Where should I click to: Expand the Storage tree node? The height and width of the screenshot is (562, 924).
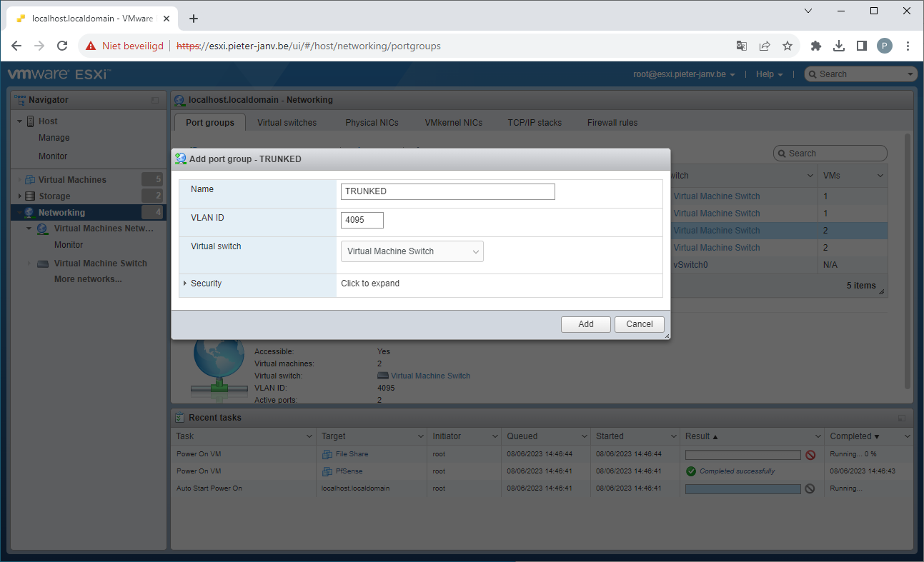[19, 196]
